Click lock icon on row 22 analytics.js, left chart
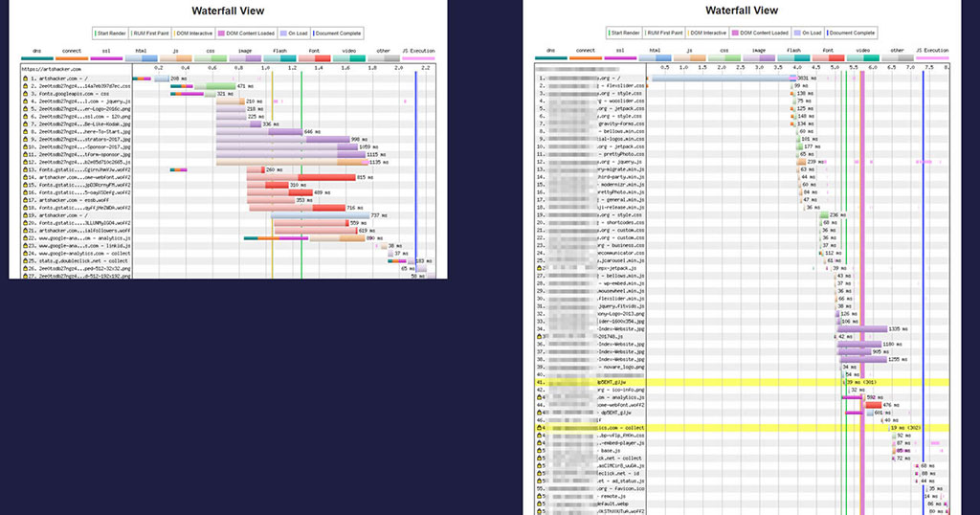Screen dimensions: 980x515 (x=26, y=238)
